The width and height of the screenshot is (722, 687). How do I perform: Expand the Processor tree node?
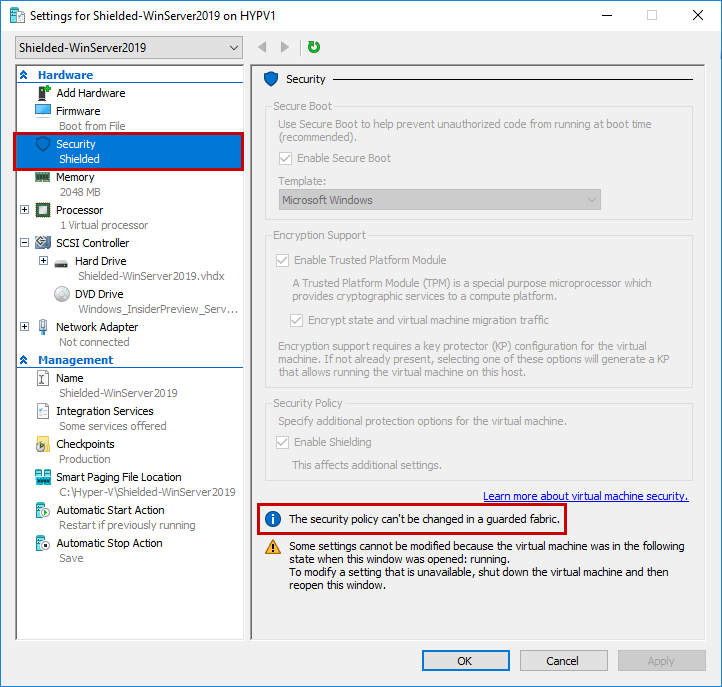[x=24, y=210]
